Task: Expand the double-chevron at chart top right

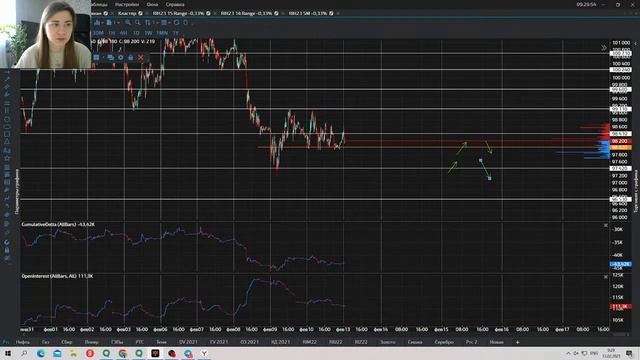Action: coord(604,48)
